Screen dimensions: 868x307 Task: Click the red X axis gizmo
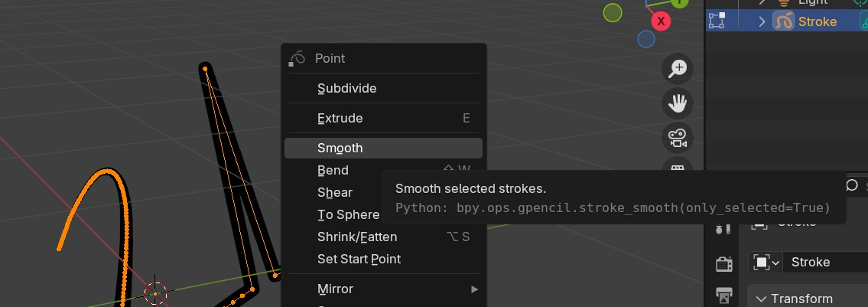pos(659,21)
